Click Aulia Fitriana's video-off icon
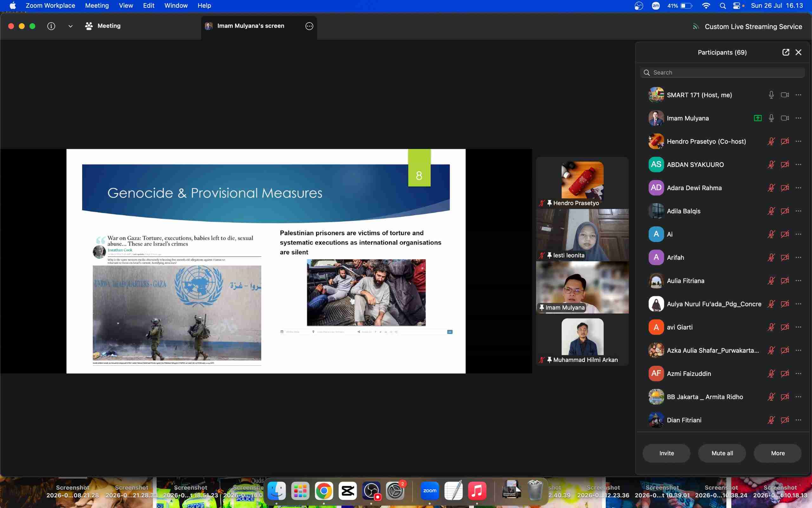Viewport: 812px width, 508px height. 784,281
